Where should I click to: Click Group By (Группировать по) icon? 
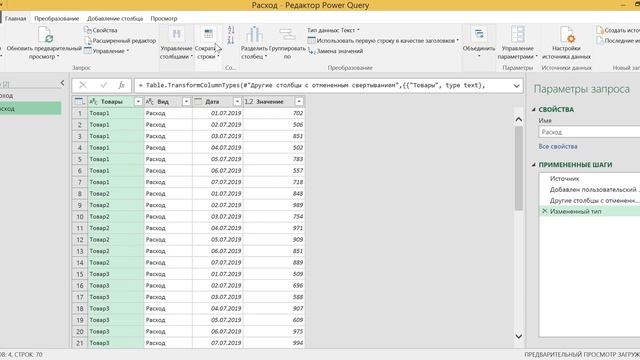287,34
